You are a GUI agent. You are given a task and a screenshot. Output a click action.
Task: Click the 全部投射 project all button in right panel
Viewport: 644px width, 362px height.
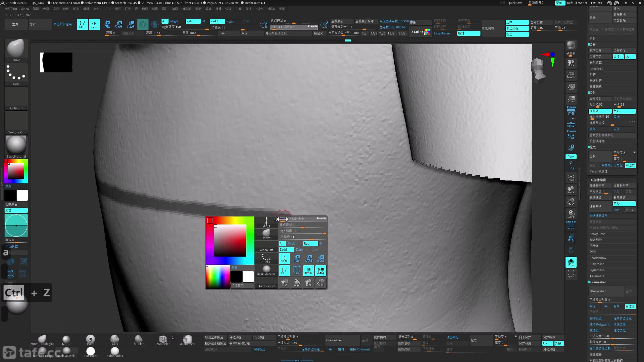pos(600,99)
